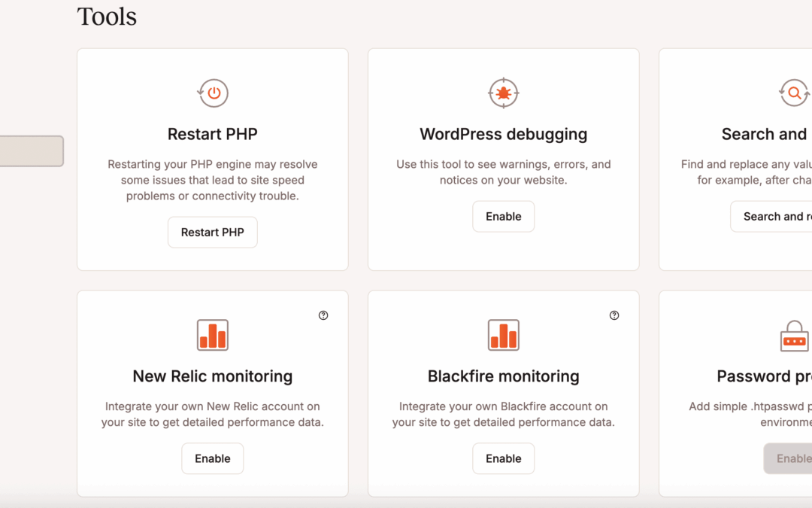
Task: Open help tooltip on Blackfire monitoring card
Action: point(614,315)
